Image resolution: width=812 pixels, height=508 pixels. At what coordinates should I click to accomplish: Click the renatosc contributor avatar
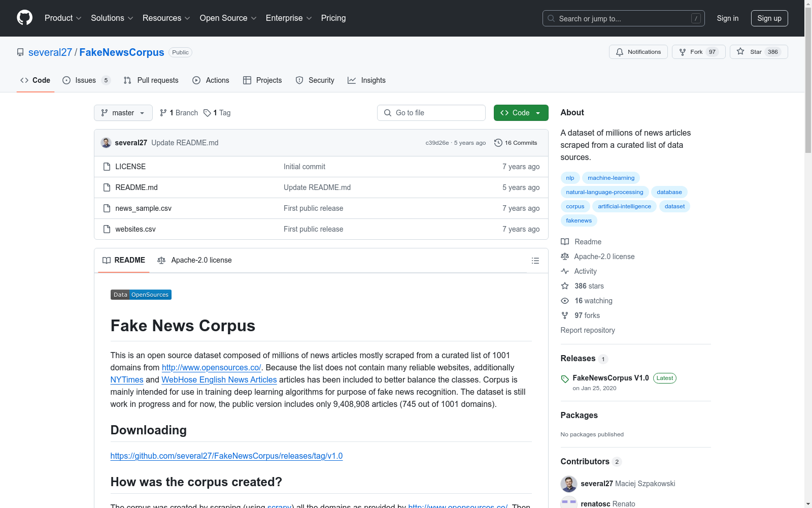(x=569, y=502)
